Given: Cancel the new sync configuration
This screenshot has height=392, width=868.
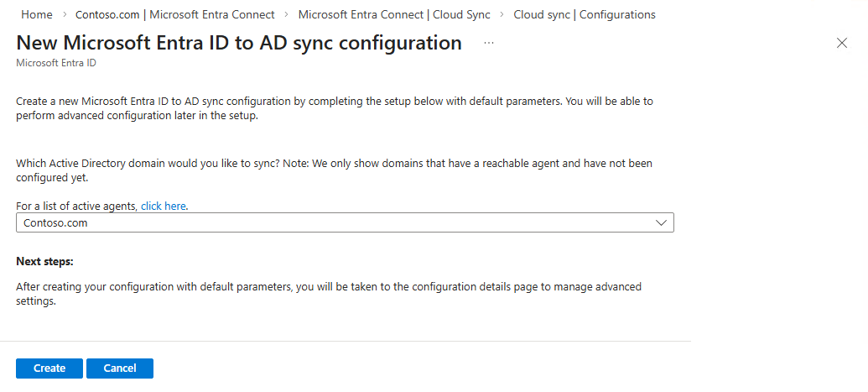Looking at the screenshot, I should pos(120,368).
